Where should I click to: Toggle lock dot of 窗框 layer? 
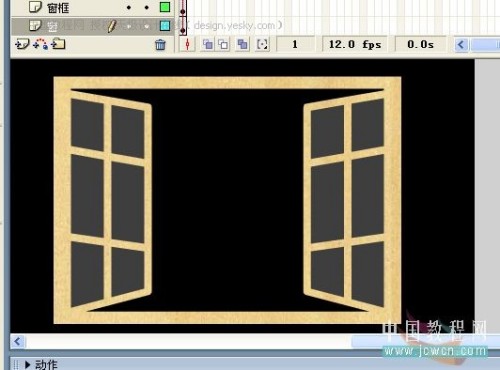tap(147, 7)
